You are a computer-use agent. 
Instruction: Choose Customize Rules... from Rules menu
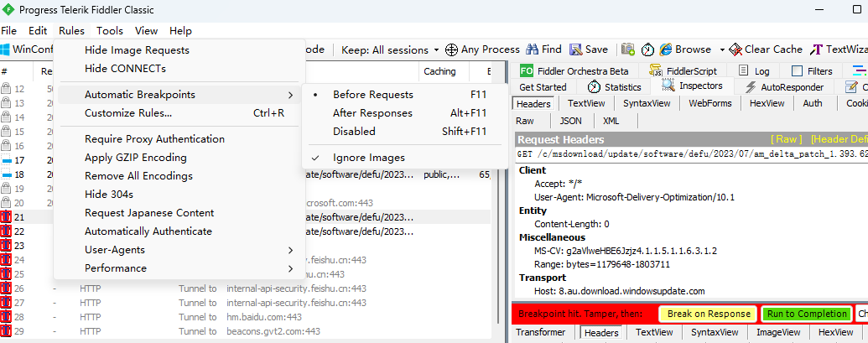(x=128, y=113)
